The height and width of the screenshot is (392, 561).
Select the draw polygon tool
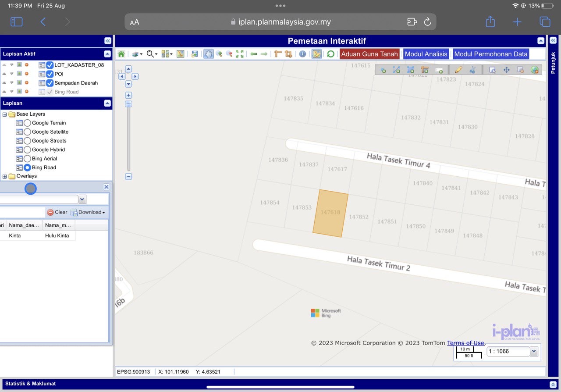[410, 70]
